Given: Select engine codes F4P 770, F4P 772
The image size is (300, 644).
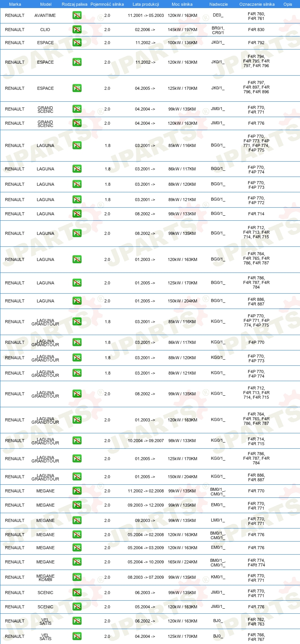Looking at the screenshot, I should coord(256,200).
